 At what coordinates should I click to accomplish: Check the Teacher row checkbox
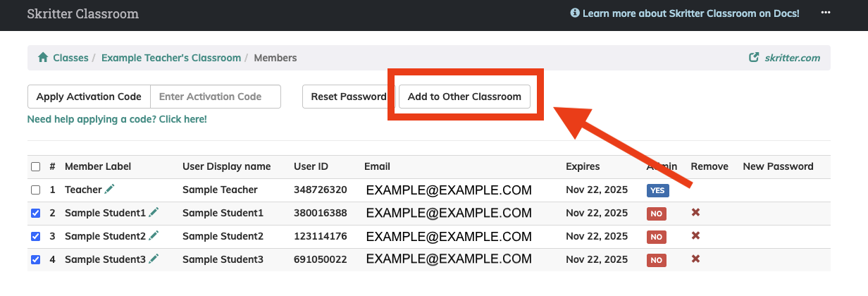pyautogui.click(x=36, y=190)
